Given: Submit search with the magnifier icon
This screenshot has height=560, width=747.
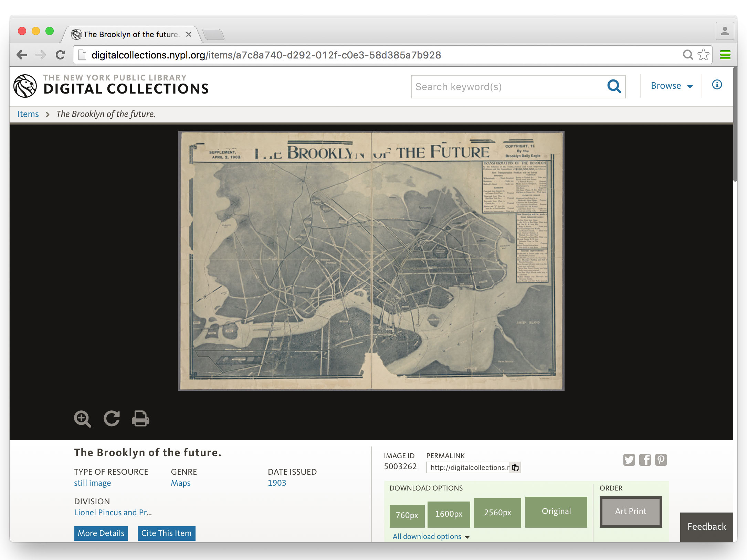Looking at the screenshot, I should tap(614, 86).
